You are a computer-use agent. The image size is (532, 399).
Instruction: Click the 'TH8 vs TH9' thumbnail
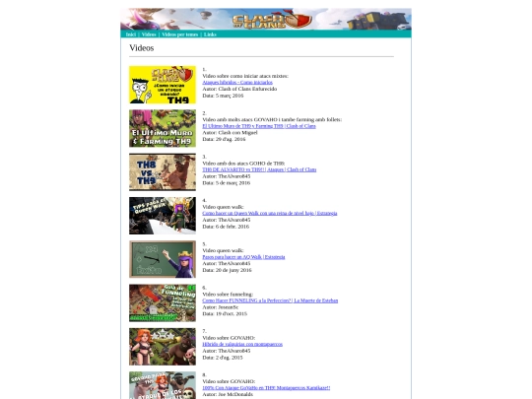[x=163, y=172]
